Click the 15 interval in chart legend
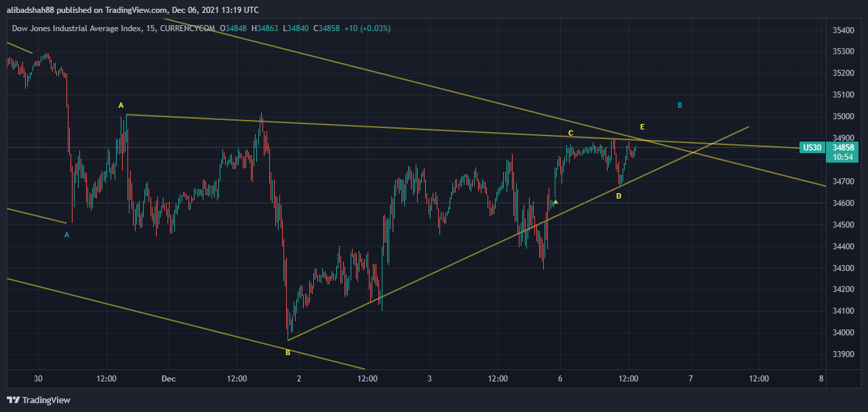Image resolution: width=868 pixels, height=412 pixels. click(x=149, y=28)
